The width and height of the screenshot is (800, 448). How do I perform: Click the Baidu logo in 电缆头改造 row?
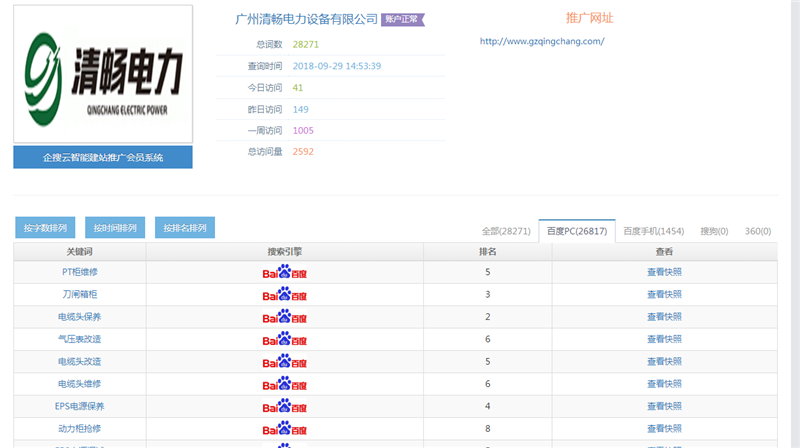(x=284, y=361)
